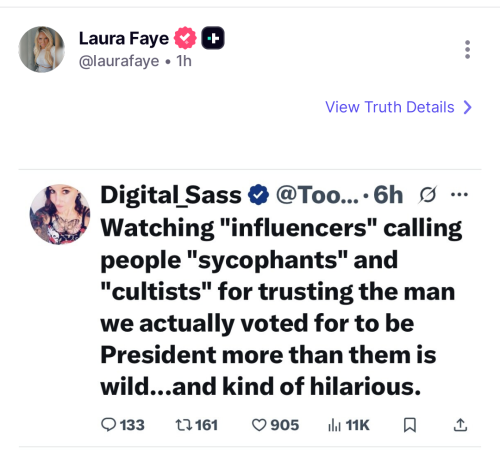The image size is (500, 455).
Task: Click Digital_Sass profile picture
Action: point(60,214)
